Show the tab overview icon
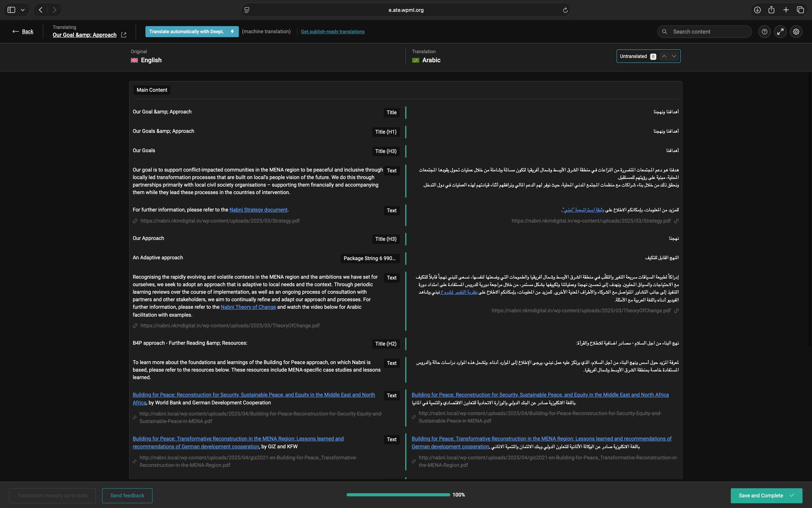 [x=800, y=10]
